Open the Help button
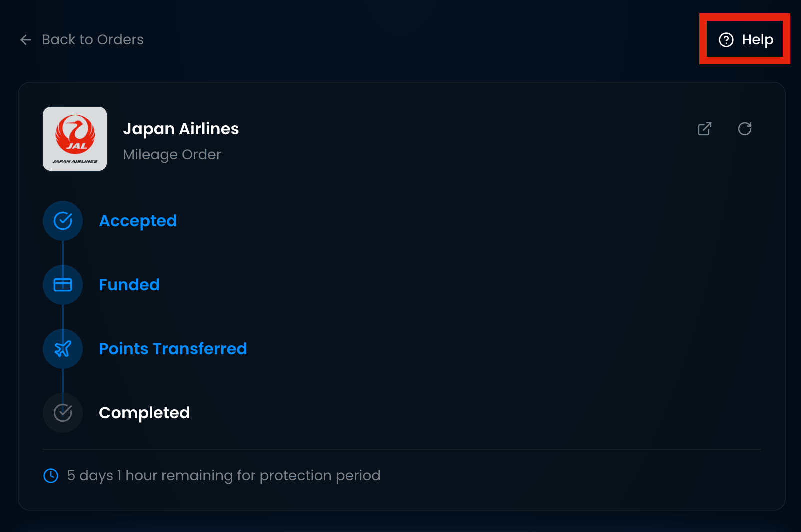This screenshot has height=532, width=801. tap(745, 40)
